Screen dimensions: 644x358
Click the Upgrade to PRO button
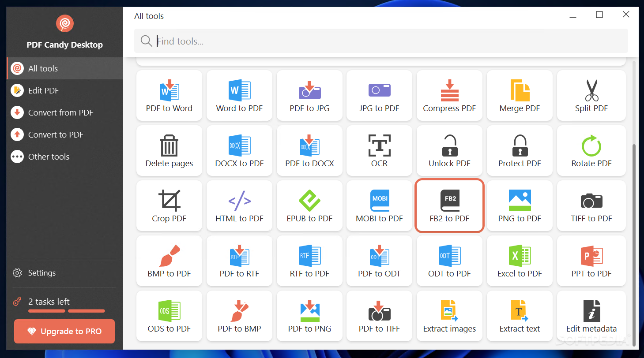[64, 331]
